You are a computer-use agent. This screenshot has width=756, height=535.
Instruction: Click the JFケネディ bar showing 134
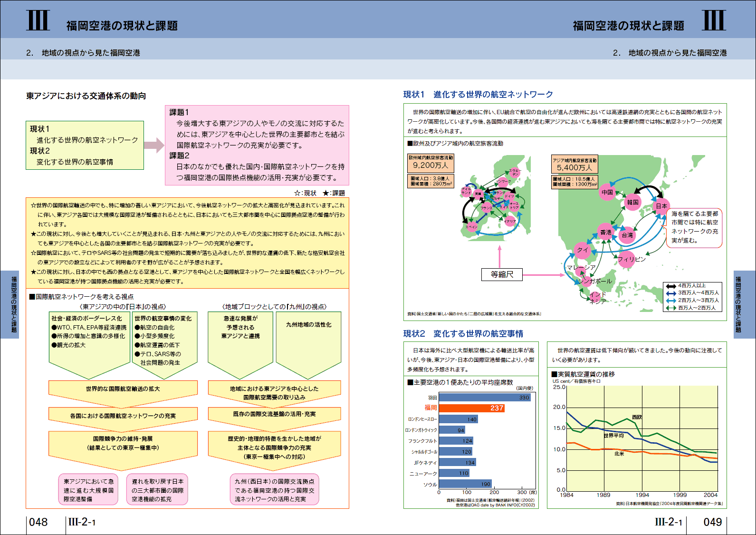(458, 463)
